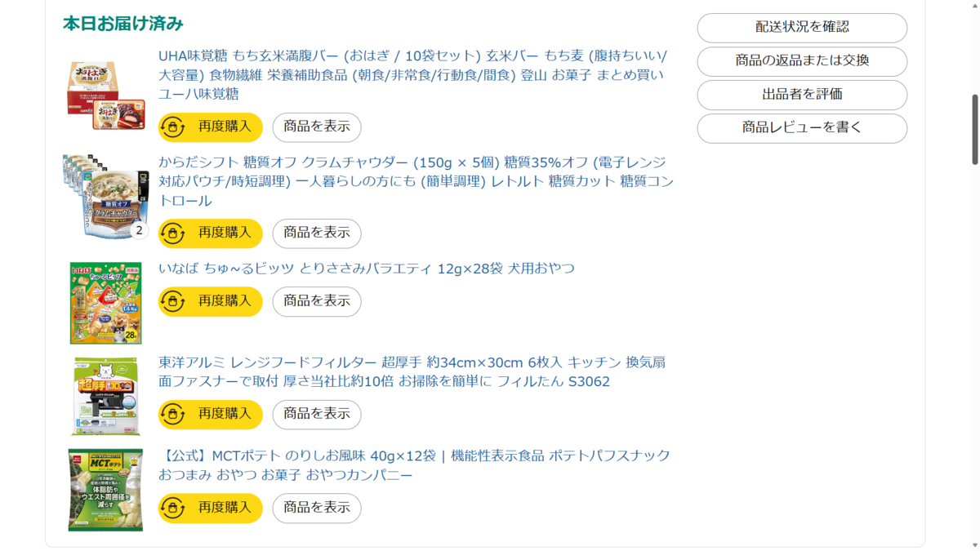Viewport: 980px width, 551px height.
Task: Click the page's vertical scrollbar thumb
Action: (974, 129)
